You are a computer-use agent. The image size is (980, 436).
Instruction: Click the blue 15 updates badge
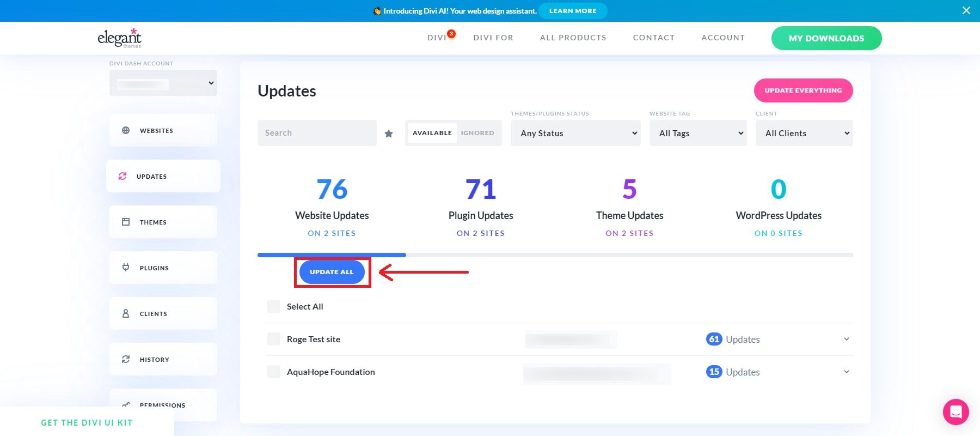point(714,372)
